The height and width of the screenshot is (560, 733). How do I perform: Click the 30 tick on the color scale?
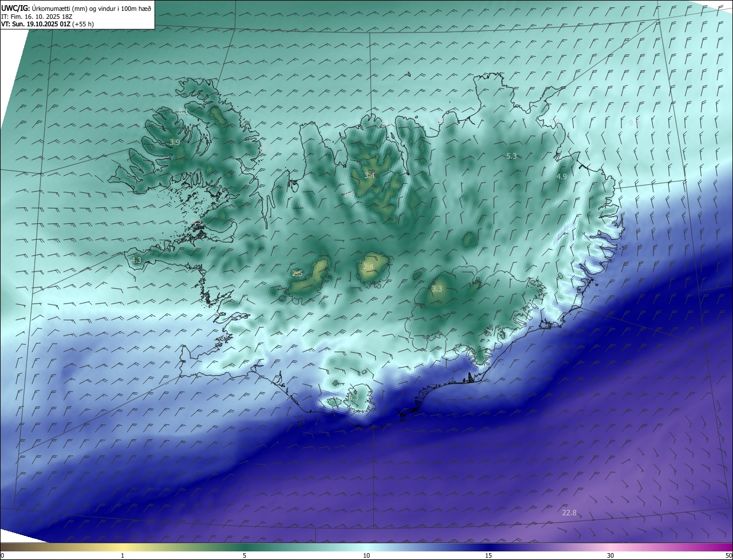pos(610,555)
